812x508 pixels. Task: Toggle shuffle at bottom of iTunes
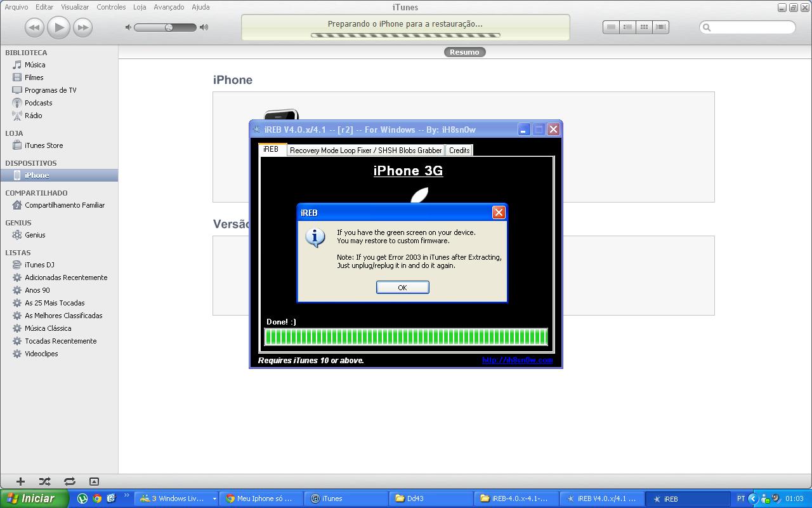pos(44,481)
